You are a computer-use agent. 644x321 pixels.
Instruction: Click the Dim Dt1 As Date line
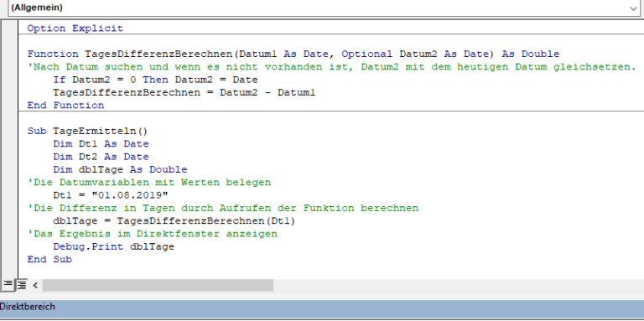(x=101, y=144)
